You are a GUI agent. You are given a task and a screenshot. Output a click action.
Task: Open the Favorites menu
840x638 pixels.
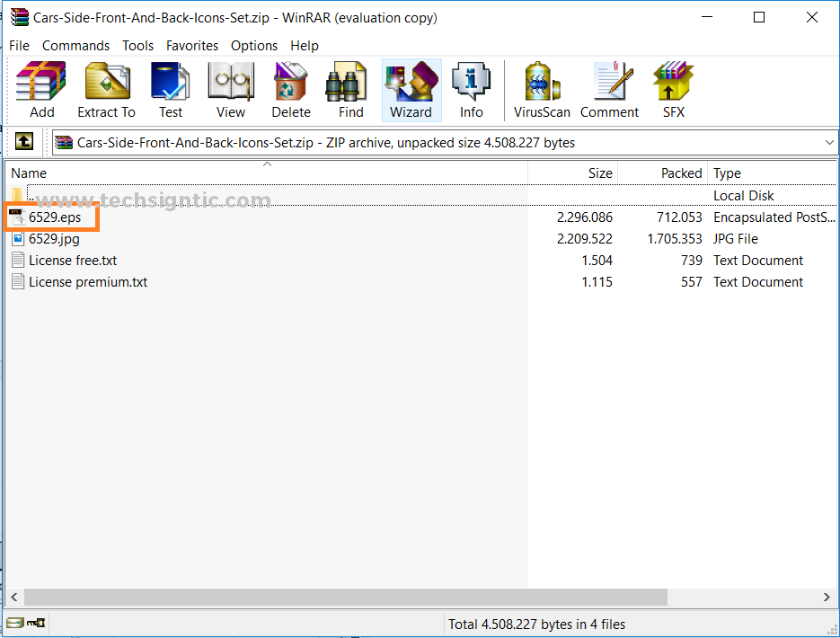(x=191, y=46)
